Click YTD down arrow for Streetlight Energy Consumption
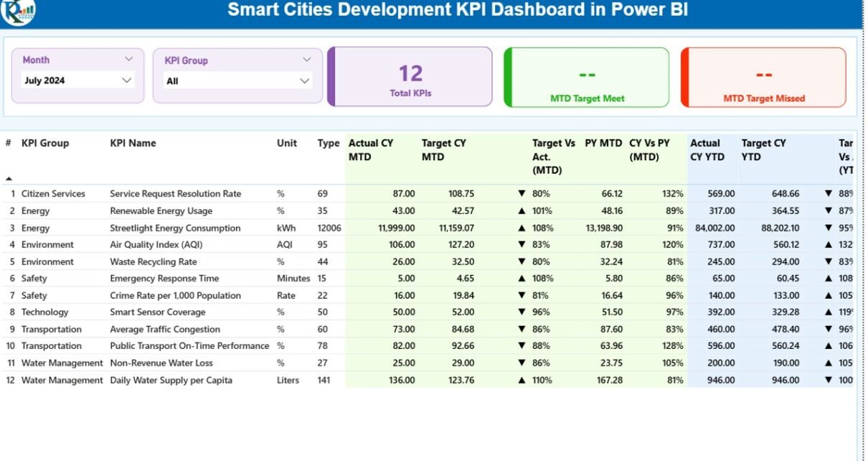The height and width of the screenshot is (461, 868). 829,228
